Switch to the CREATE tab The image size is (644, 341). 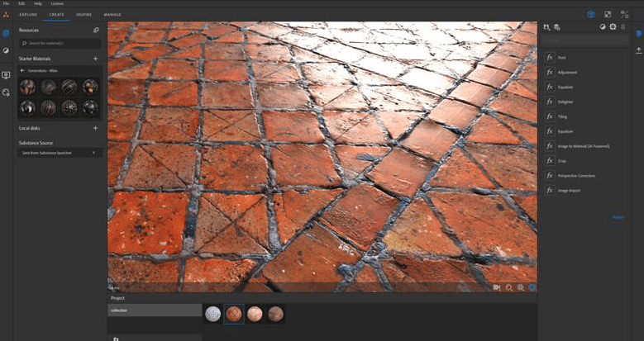(x=57, y=14)
